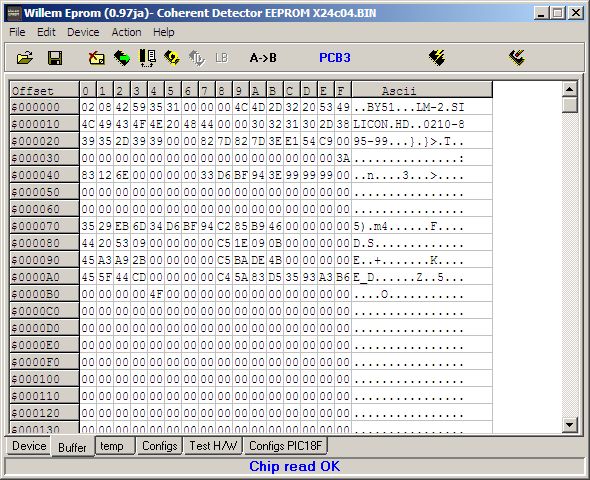Image resolution: width=590 pixels, height=480 pixels.
Task: Click the LB lock bits toolbar button
Action: [222, 58]
